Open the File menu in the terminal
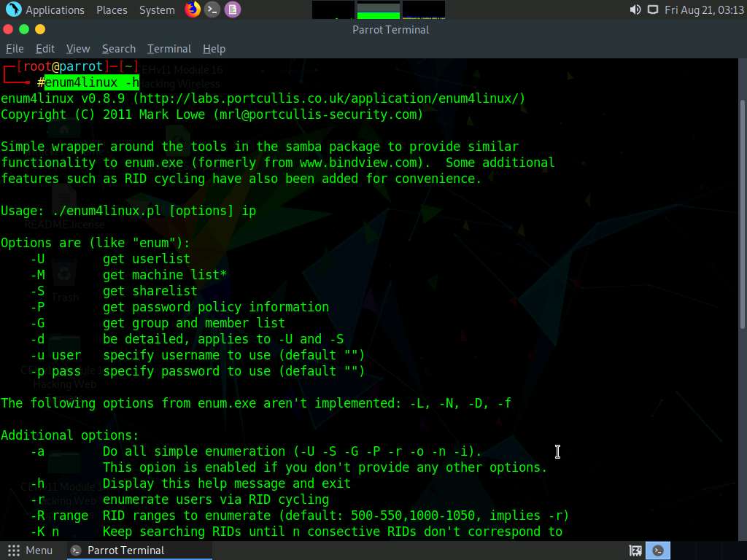Screen dimensions: 747x560 [x=15, y=49]
